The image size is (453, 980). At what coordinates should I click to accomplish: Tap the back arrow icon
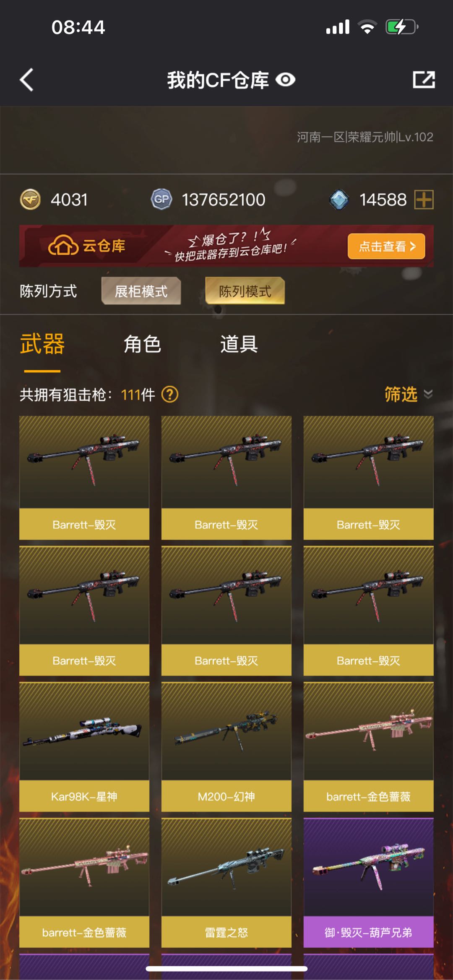click(x=26, y=80)
